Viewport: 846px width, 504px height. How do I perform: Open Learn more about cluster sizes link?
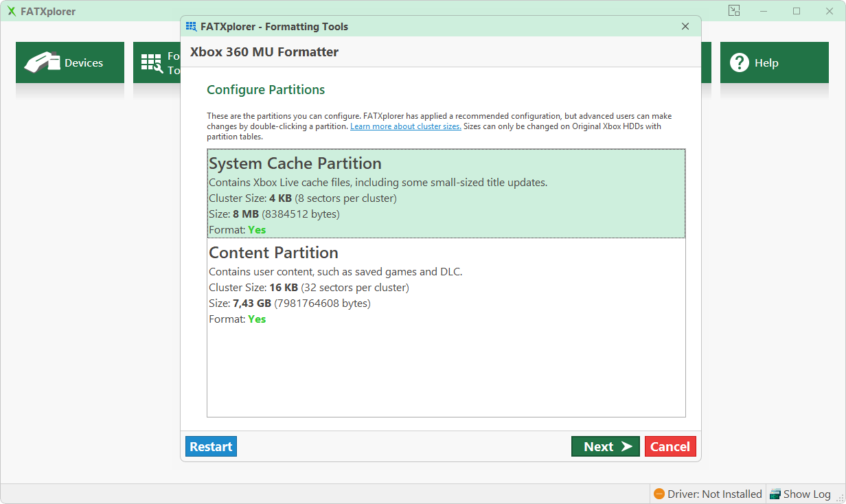coord(405,126)
